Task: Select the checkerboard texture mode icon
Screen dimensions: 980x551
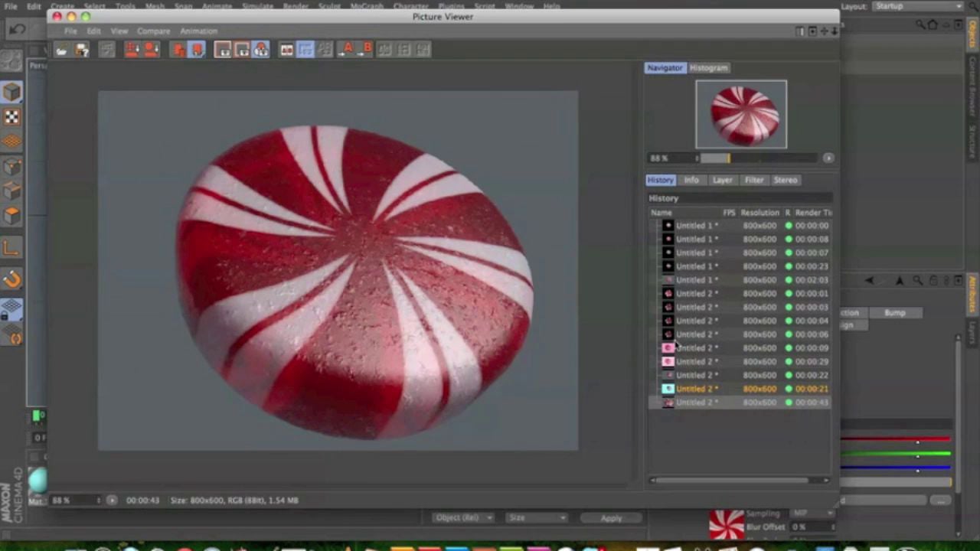Action: click(11, 117)
